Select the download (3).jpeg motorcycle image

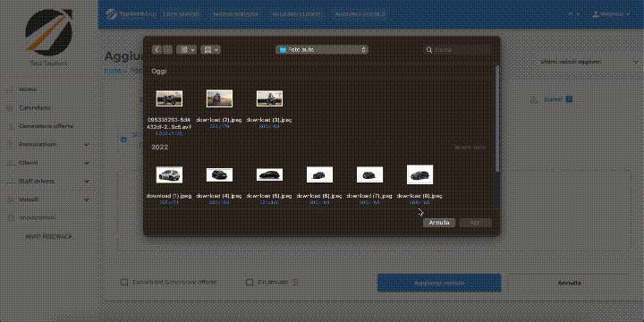tap(269, 98)
